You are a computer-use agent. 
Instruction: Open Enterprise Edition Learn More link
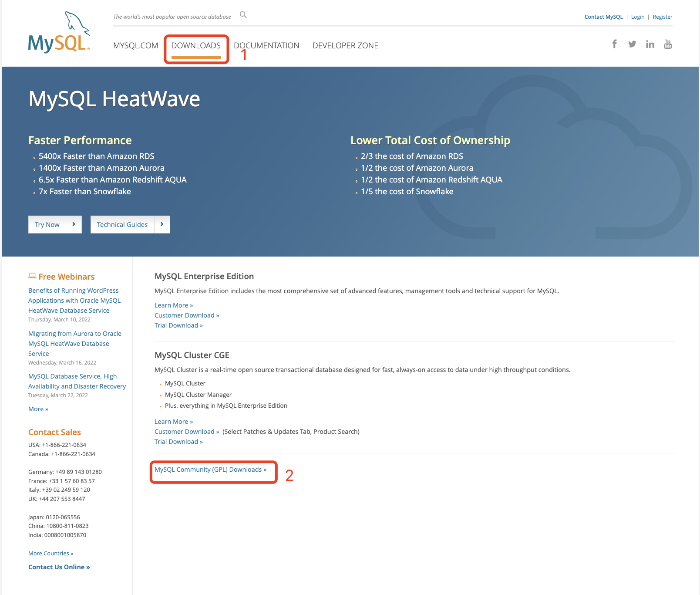pos(174,305)
